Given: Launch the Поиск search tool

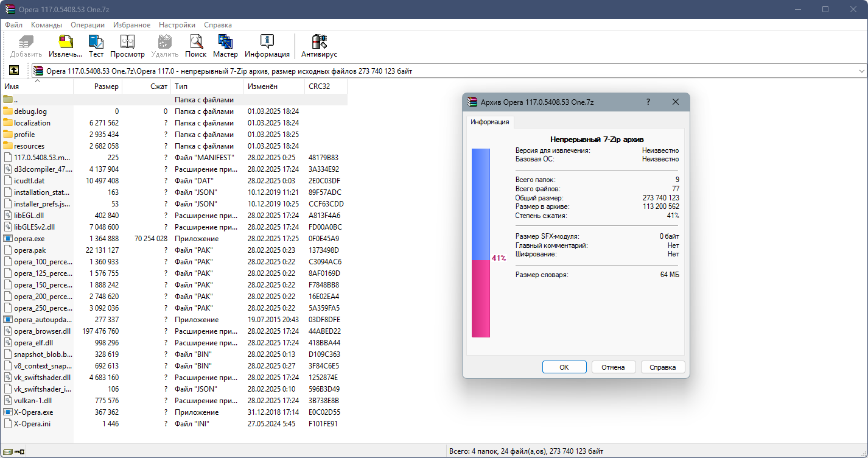Looking at the screenshot, I should [195, 46].
